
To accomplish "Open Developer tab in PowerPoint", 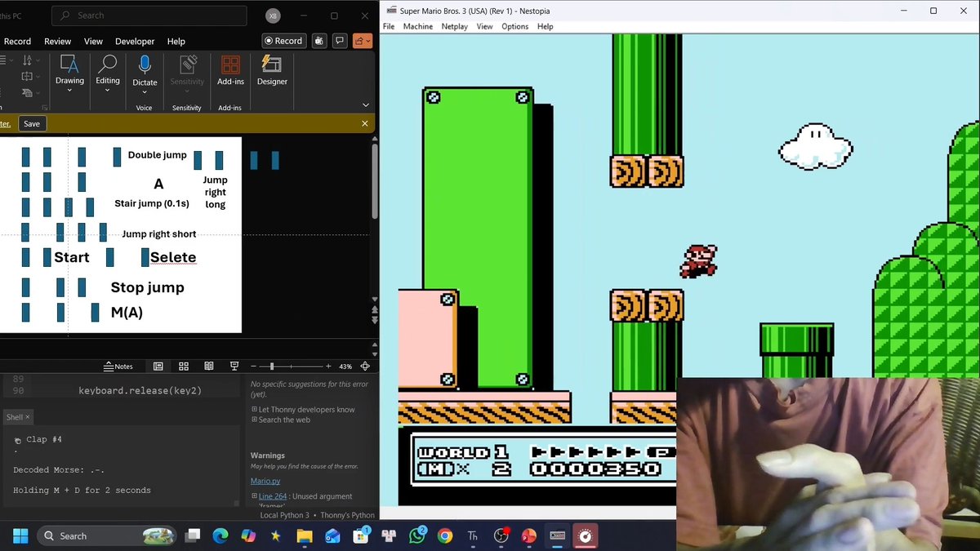I will pos(135,42).
